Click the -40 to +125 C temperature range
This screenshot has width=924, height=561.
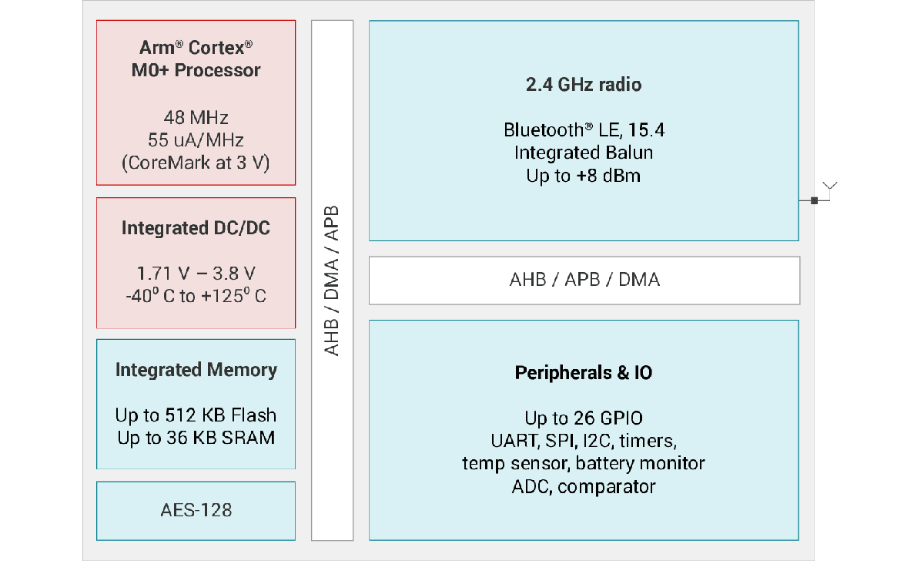click(x=196, y=295)
